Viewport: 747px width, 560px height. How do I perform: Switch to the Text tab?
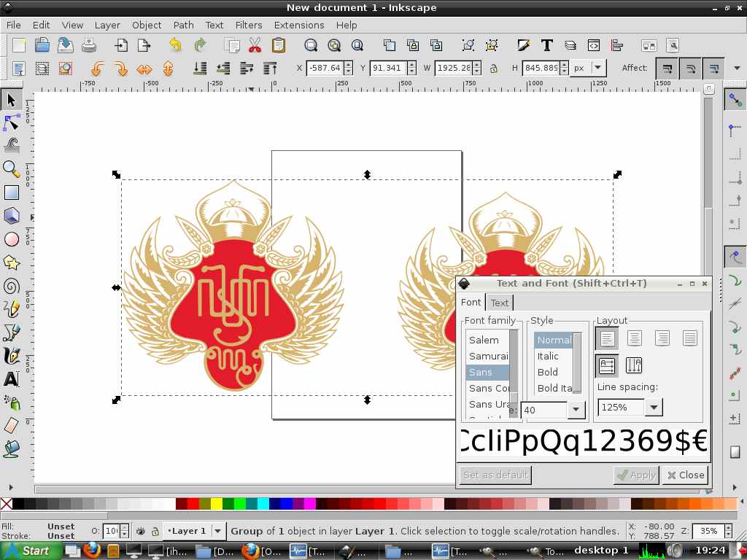point(500,303)
